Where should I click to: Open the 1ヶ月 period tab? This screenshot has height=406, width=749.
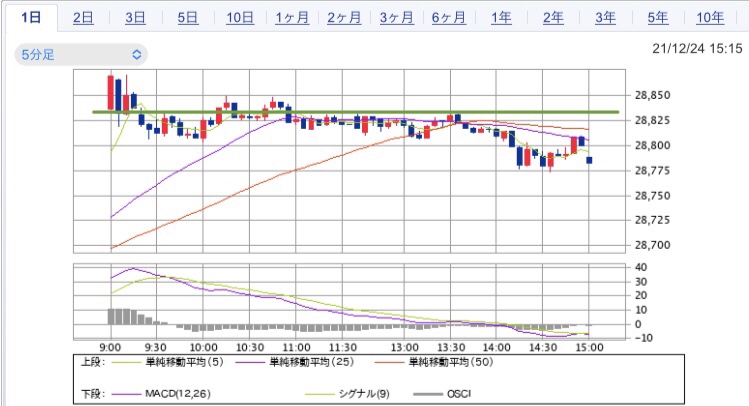(x=292, y=18)
